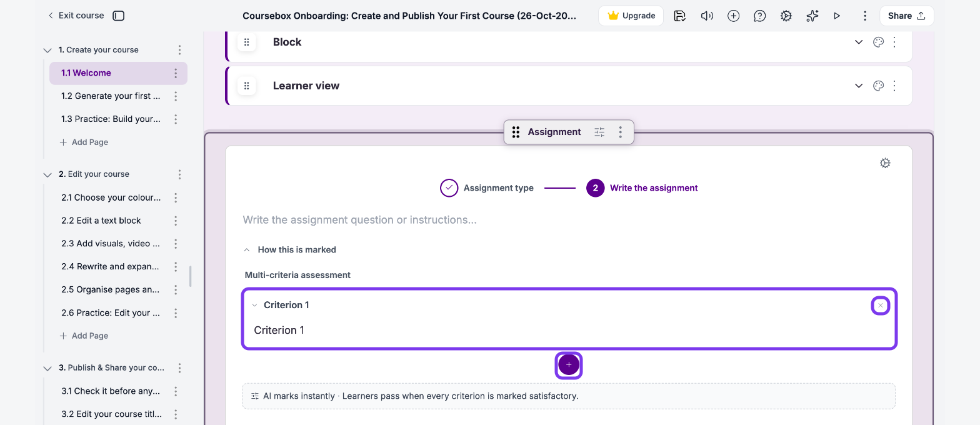This screenshot has height=425, width=980.
Task: Open the 1.3 Practice: Build your page
Action: click(x=111, y=119)
